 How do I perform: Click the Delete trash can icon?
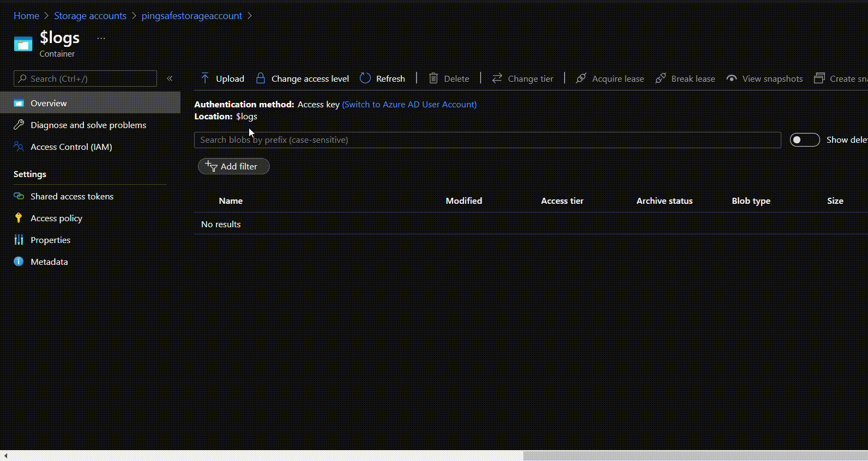click(x=433, y=78)
